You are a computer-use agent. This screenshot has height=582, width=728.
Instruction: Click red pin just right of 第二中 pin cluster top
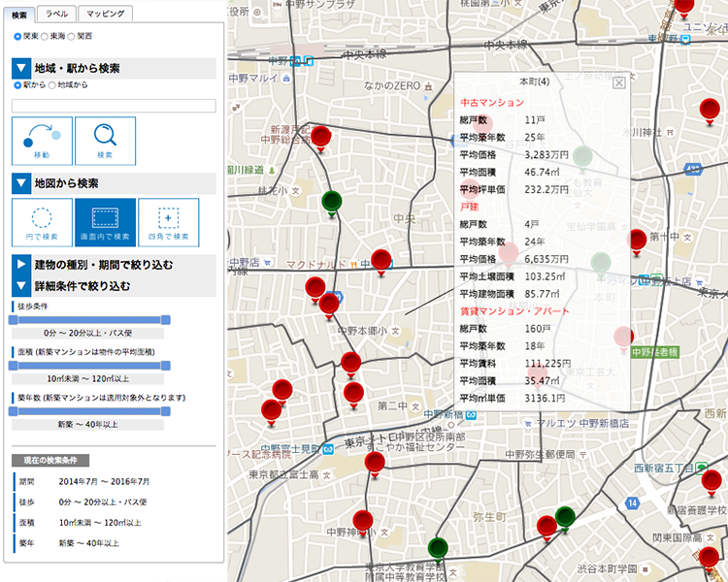351,365
